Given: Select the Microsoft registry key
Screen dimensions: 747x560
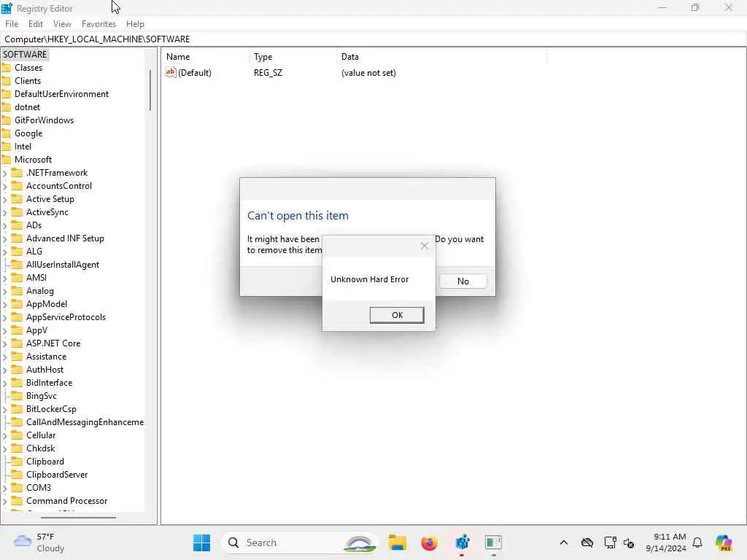Looking at the screenshot, I should click(33, 160).
